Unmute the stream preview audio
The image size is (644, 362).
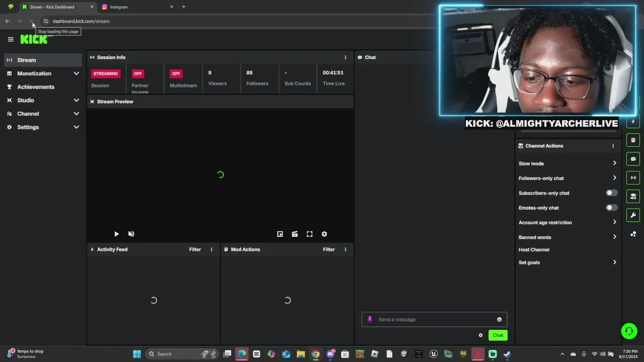[x=131, y=234]
